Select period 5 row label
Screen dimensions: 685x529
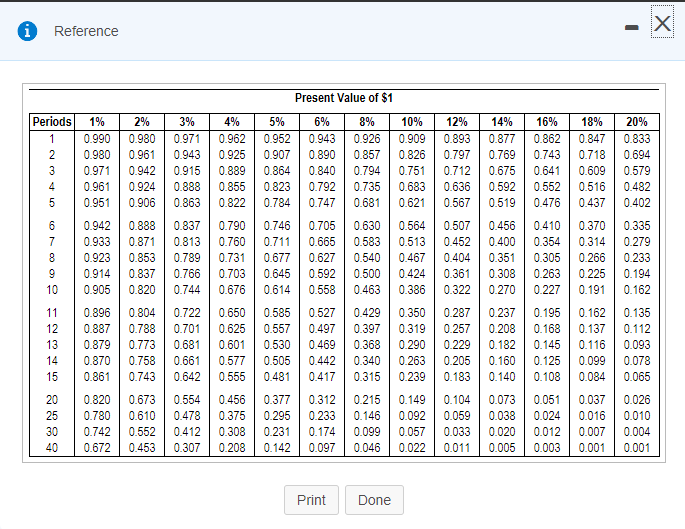(x=52, y=203)
